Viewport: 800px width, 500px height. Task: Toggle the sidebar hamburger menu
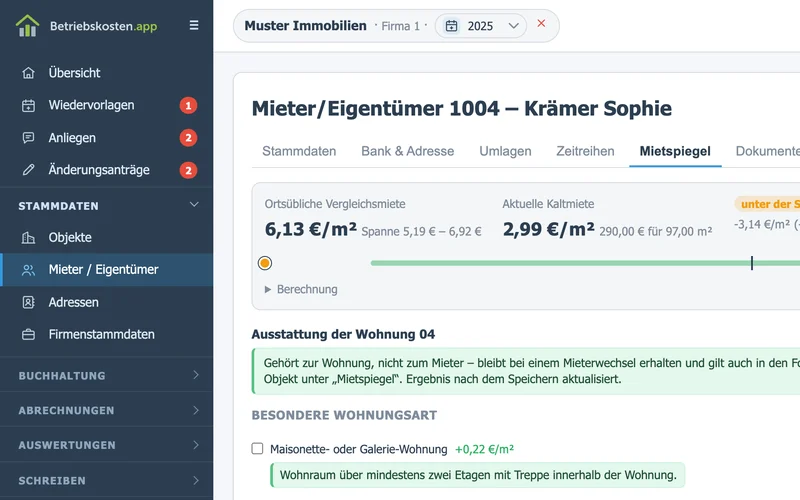[194, 25]
